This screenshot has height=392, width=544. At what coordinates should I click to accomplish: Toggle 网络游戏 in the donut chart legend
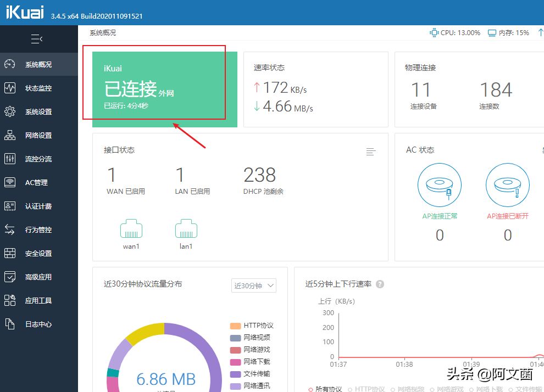pos(250,350)
